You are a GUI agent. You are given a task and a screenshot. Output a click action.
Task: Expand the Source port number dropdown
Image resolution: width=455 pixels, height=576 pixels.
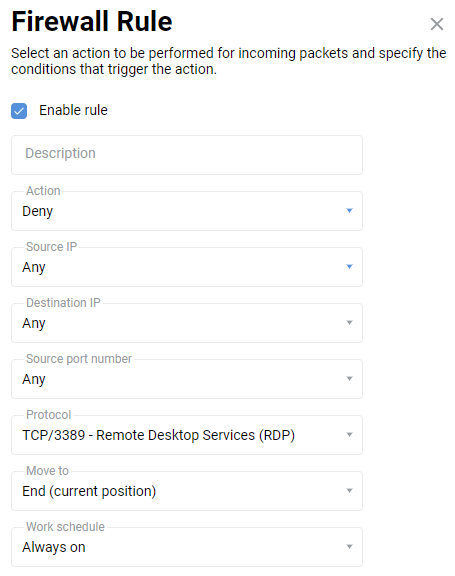pos(187,379)
